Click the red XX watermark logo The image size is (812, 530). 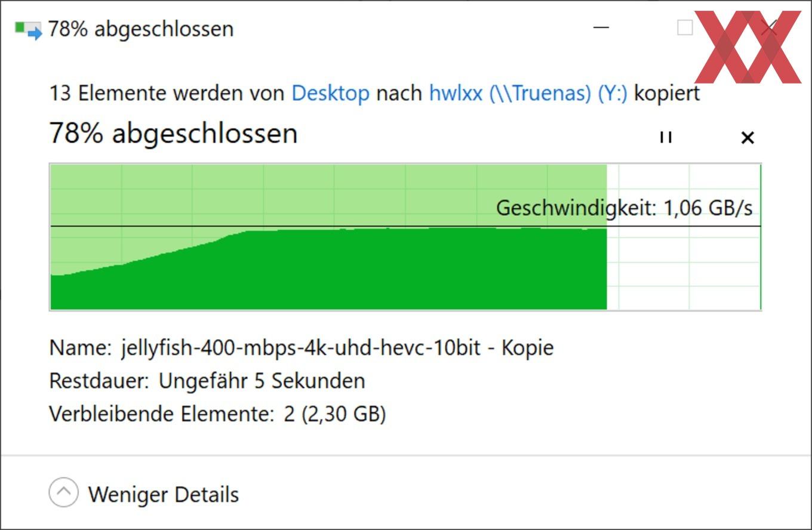coord(748,48)
